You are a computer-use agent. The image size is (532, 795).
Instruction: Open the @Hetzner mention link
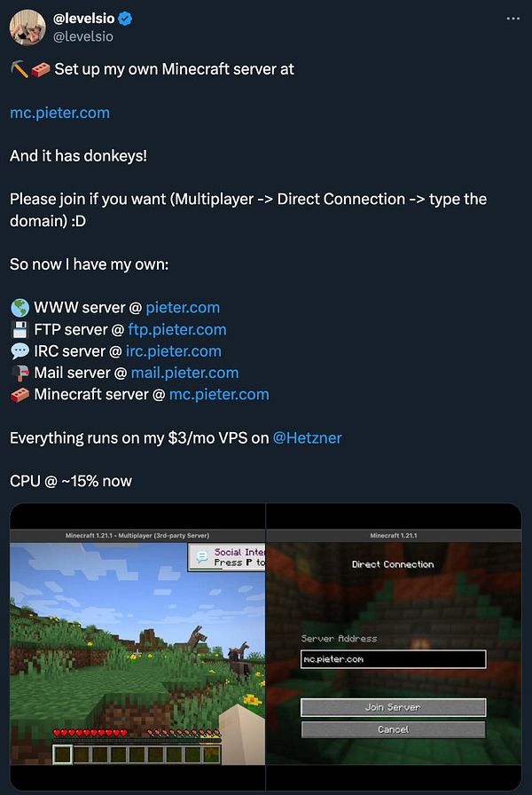click(x=307, y=438)
